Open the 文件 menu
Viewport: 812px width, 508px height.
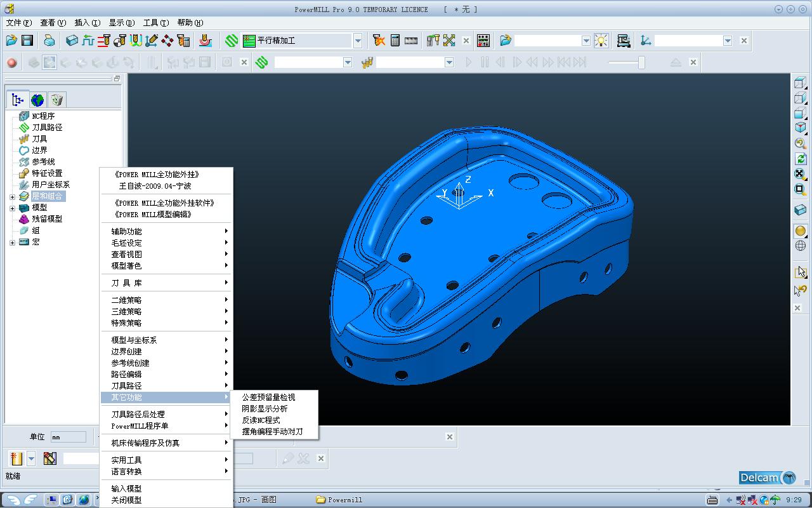coord(18,23)
